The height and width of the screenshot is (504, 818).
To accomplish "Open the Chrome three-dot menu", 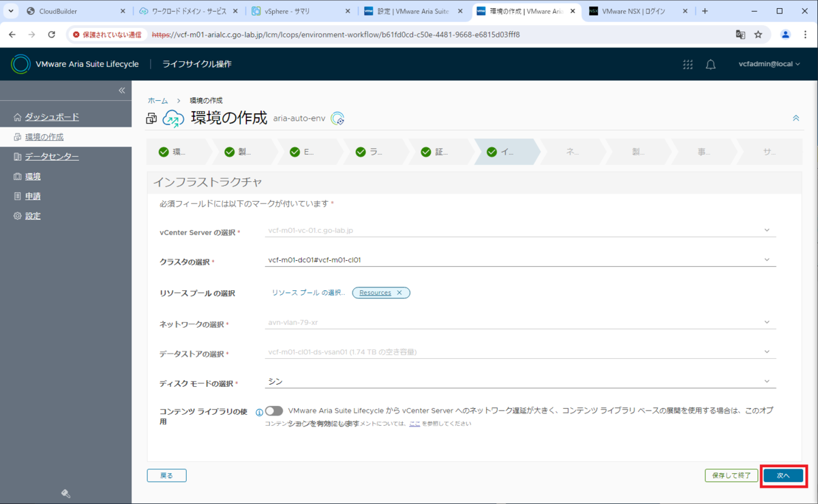I will pyautogui.click(x=805, y=34).
